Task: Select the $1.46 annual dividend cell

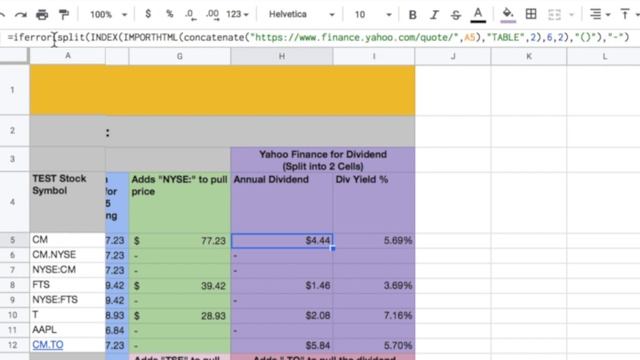Action: [282, 285]
